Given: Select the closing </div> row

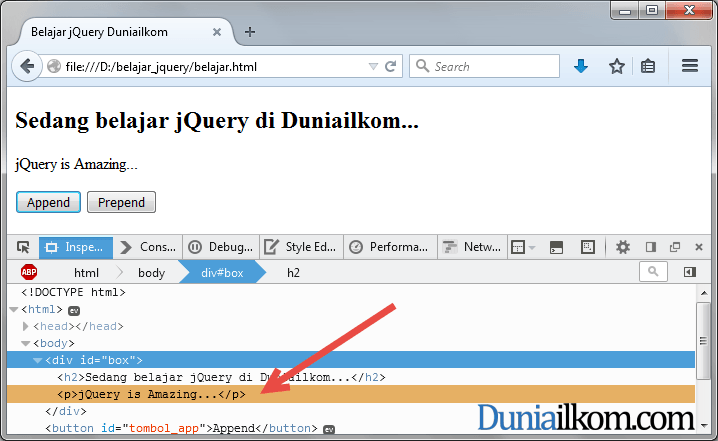Looking at the screenshot, I should [x=351, y=411].
